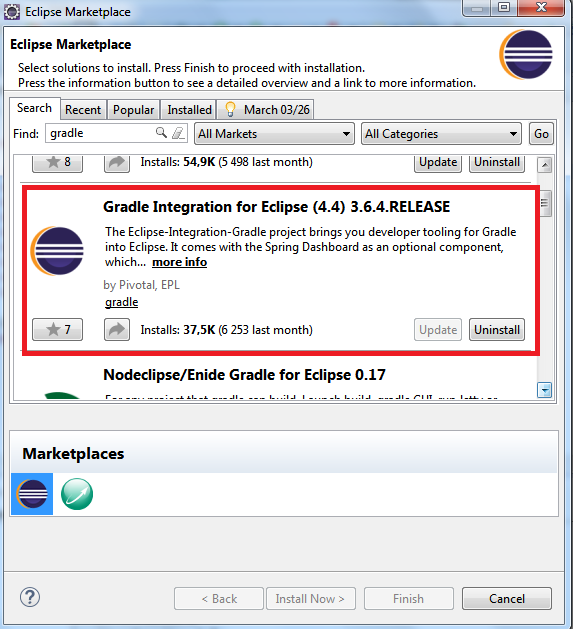The width and height of the screenshot is (573, 629).
Task: Click the lightbulb icon on March 03/26 tab
Action: click(230, 109)
